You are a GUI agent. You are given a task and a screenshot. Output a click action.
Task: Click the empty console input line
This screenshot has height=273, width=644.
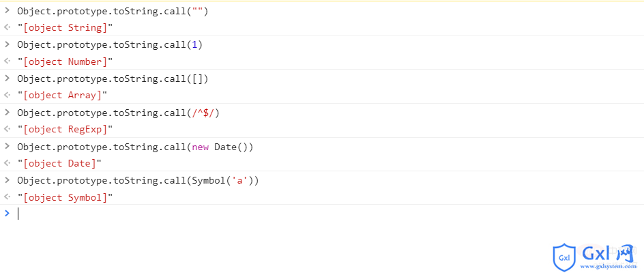(273, 214)
